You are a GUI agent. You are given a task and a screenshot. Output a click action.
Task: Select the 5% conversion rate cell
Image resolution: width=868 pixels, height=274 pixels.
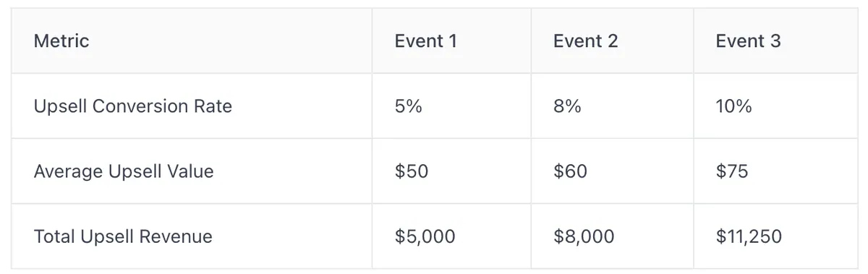pyautogui.click(x=409, y=106)
